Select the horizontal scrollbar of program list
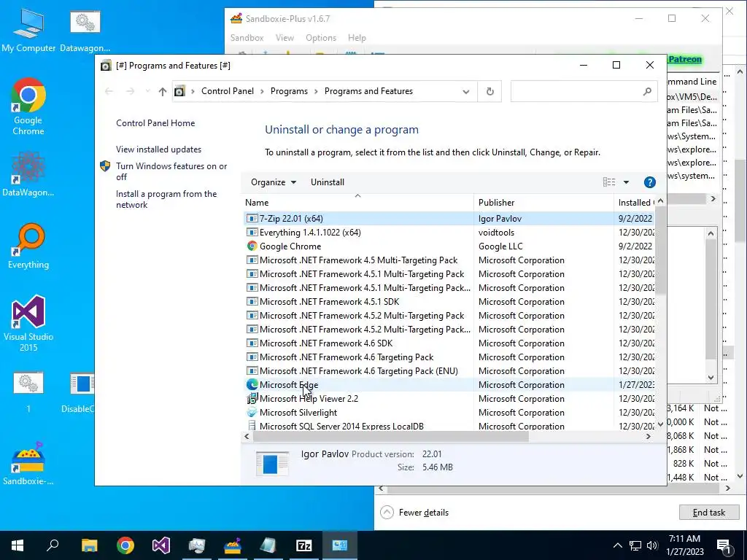747x560 pixels. (391, 436)
